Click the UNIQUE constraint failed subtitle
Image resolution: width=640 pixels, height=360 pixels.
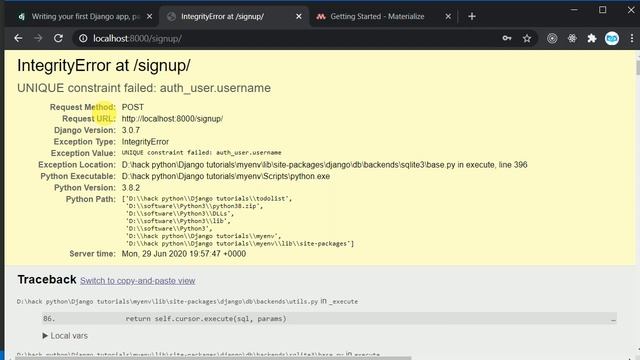(x=144, y=88)
